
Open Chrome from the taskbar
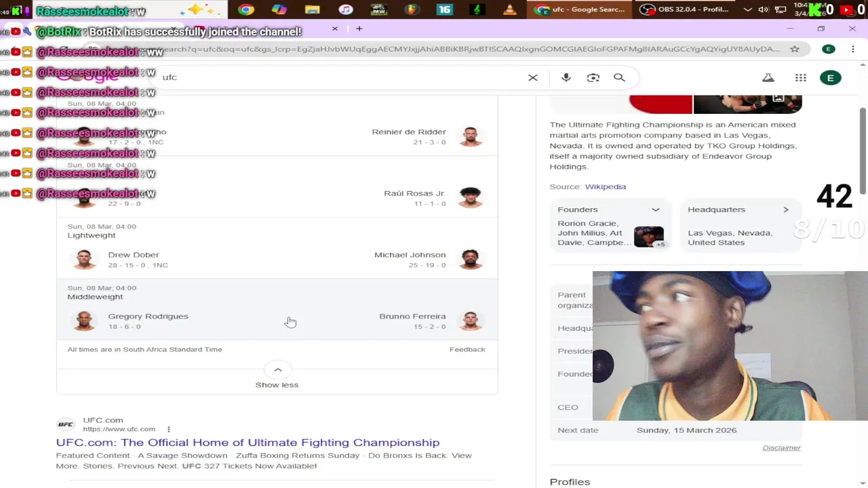click(246, 9)
